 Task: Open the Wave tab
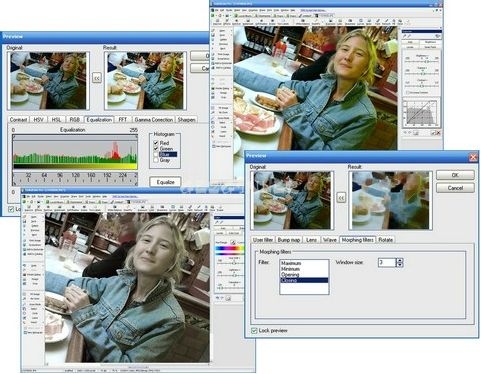[x=329, y=240]
